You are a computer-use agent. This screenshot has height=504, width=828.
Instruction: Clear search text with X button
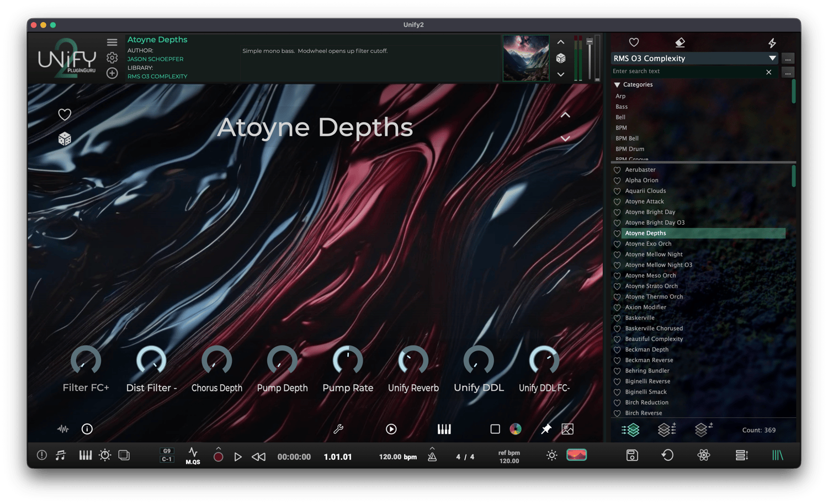769,72
